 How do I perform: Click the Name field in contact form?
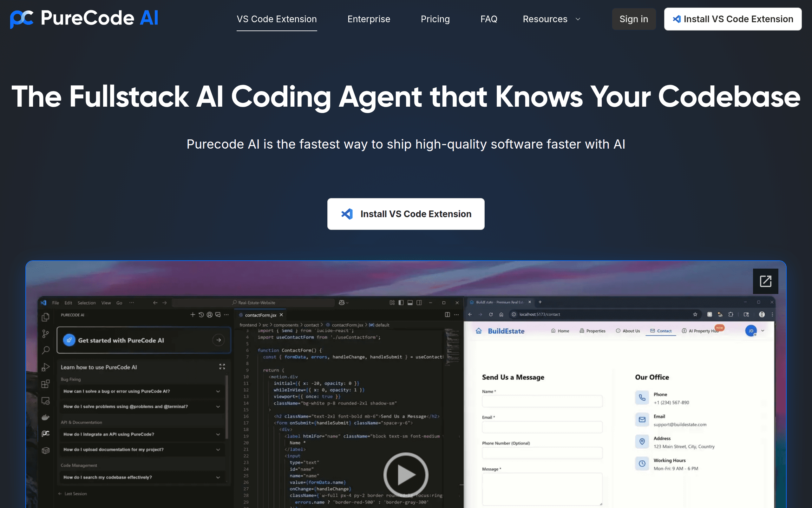click(x=542, y=401)
